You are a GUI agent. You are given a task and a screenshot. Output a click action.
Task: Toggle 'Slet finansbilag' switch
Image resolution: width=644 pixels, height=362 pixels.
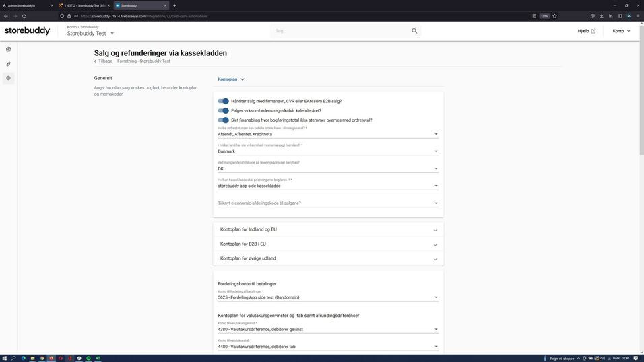[x=224, y=120]
